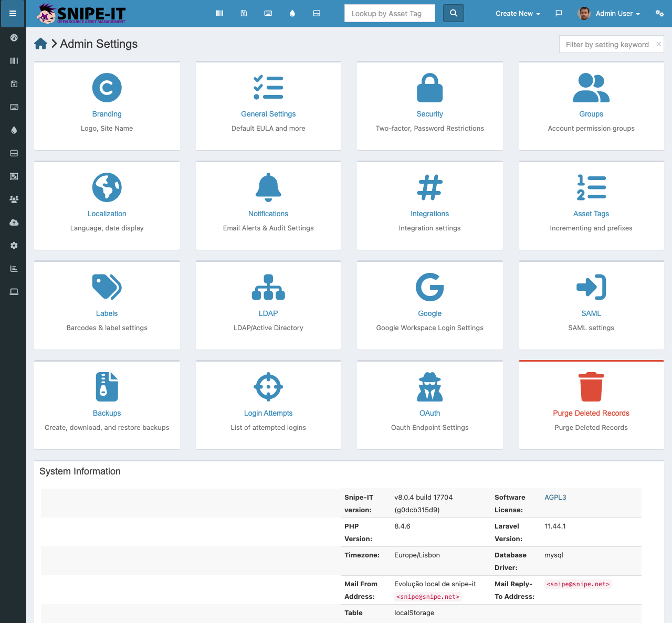
Task: Click the keyboard Accessories icon in top navbar
Action: coord(268,14)
